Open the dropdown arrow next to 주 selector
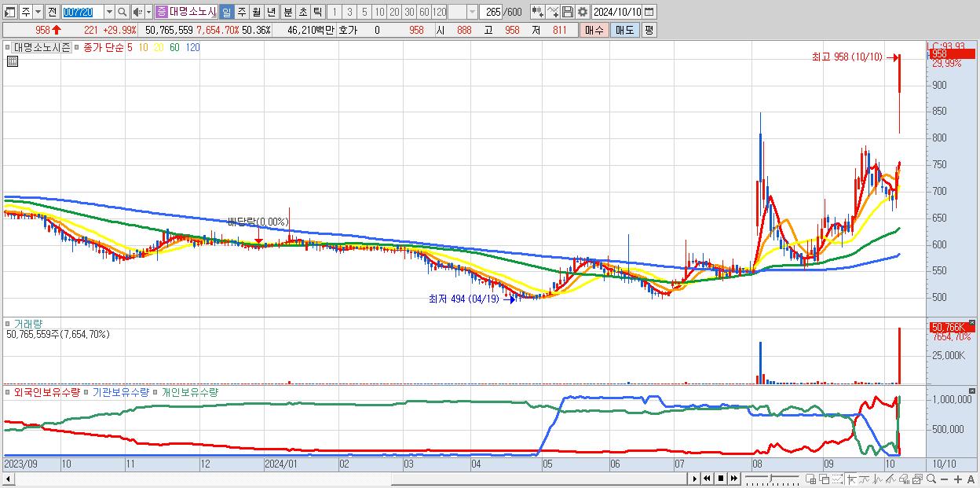The height and width of the screenshot is (488, 980). [x=38, y=12]
